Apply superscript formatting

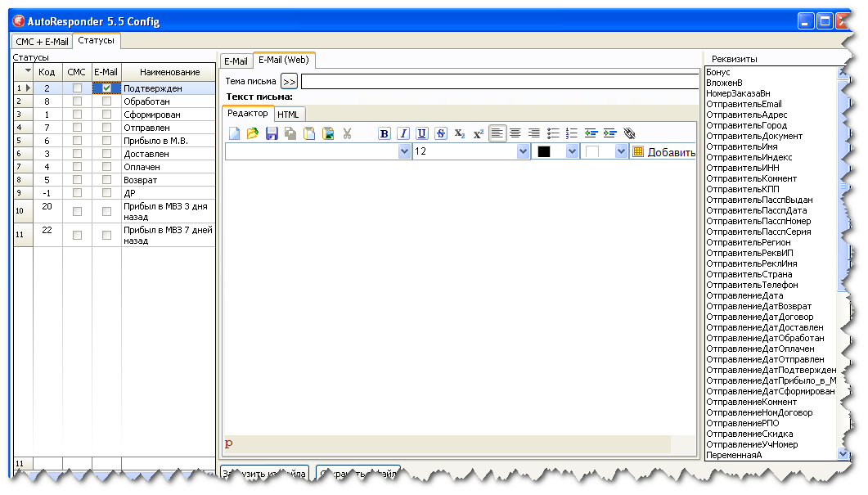pos(479,133)
